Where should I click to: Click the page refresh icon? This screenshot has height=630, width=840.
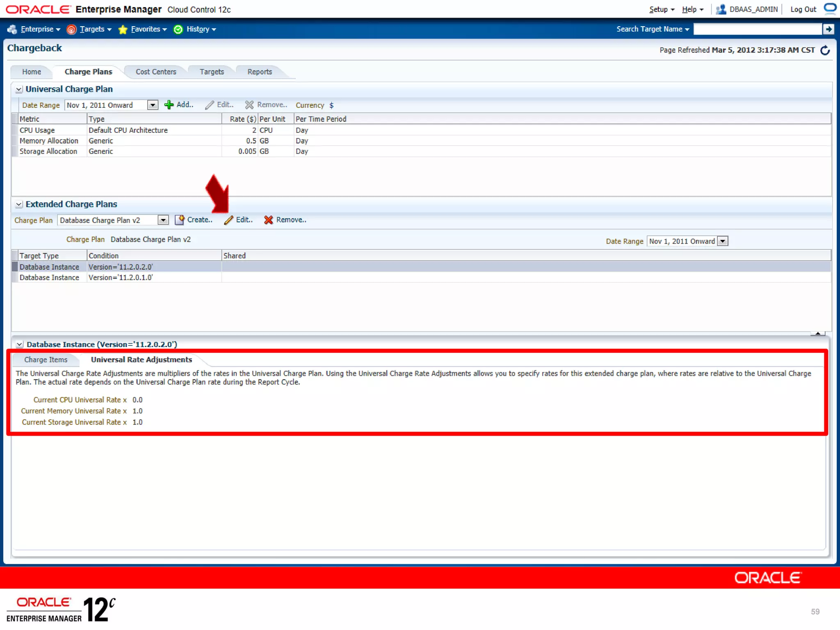pos(825,50)
